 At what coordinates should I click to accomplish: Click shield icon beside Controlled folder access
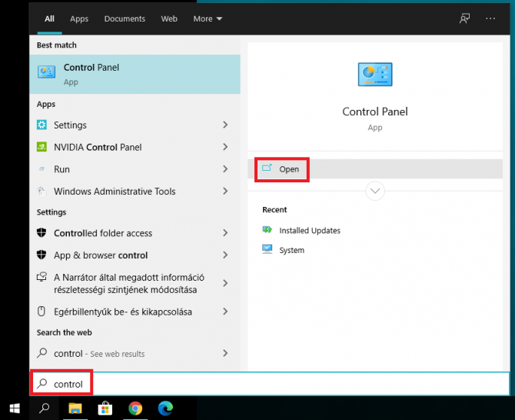coord(42,232)
